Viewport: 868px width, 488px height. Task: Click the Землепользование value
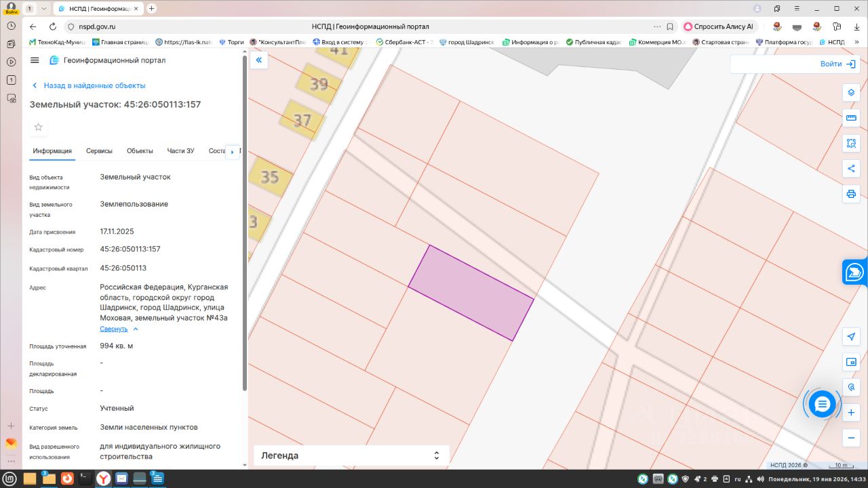tap(134, 204)
